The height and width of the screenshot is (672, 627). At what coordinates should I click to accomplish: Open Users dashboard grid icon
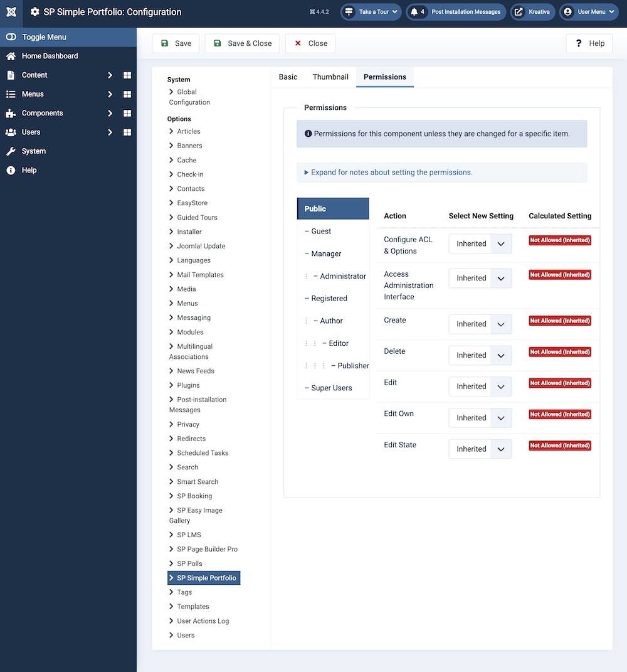click(x=127, y=132)
